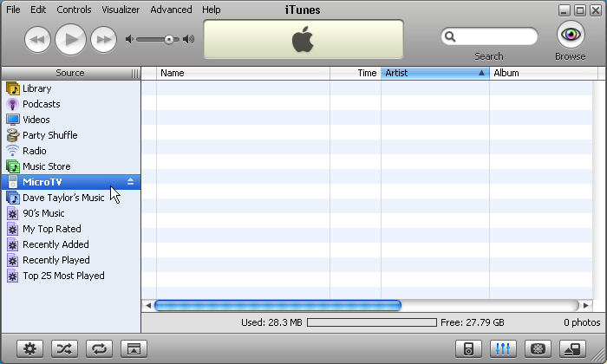Open the Visualizer menu
The image size is (607, 364).
[121, 10]
